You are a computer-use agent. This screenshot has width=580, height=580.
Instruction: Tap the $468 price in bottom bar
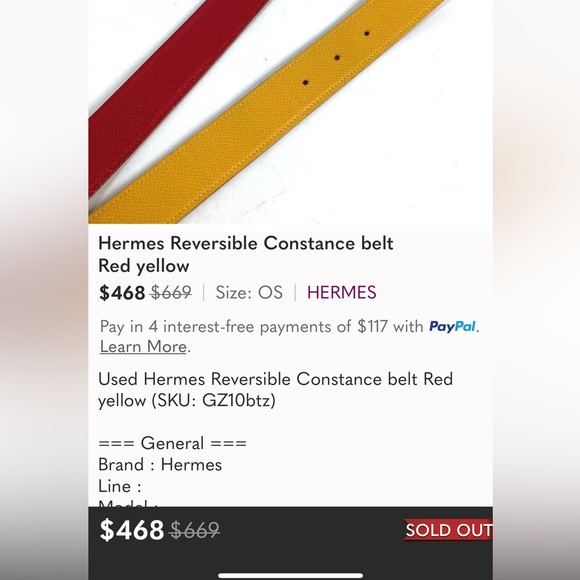[132, 530]
